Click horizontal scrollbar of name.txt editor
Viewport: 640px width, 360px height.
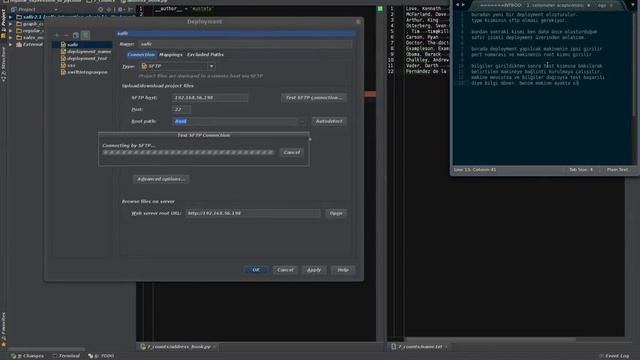tap(490, 340)
